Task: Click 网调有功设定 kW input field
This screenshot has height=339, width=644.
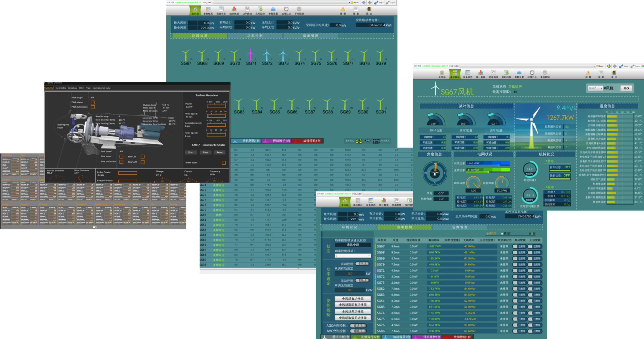Action: click(x=350, y=274)
